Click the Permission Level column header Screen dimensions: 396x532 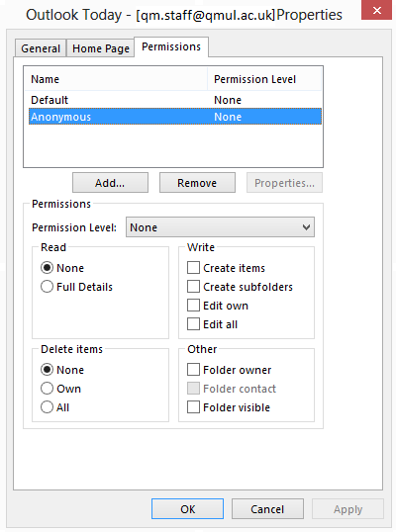[x=264, y=79]
